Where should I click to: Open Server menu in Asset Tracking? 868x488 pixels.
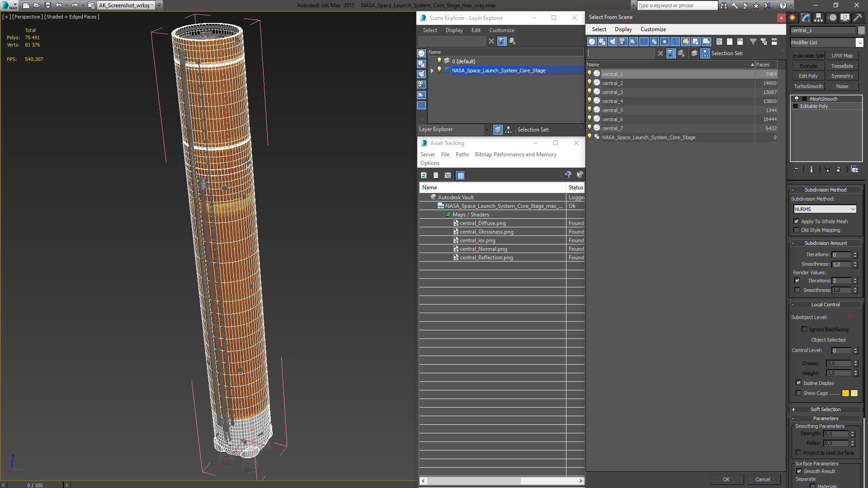[427, 155]
